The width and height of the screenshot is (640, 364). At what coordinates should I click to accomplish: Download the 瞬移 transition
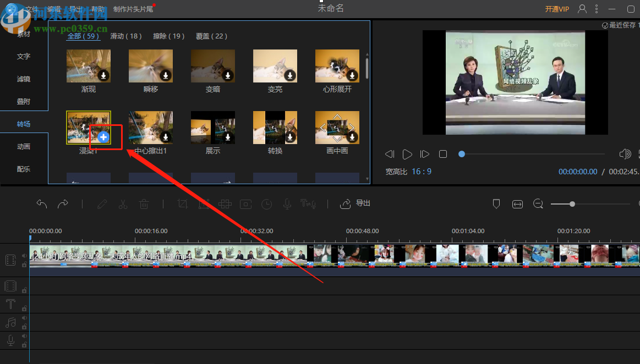(166, 75)
